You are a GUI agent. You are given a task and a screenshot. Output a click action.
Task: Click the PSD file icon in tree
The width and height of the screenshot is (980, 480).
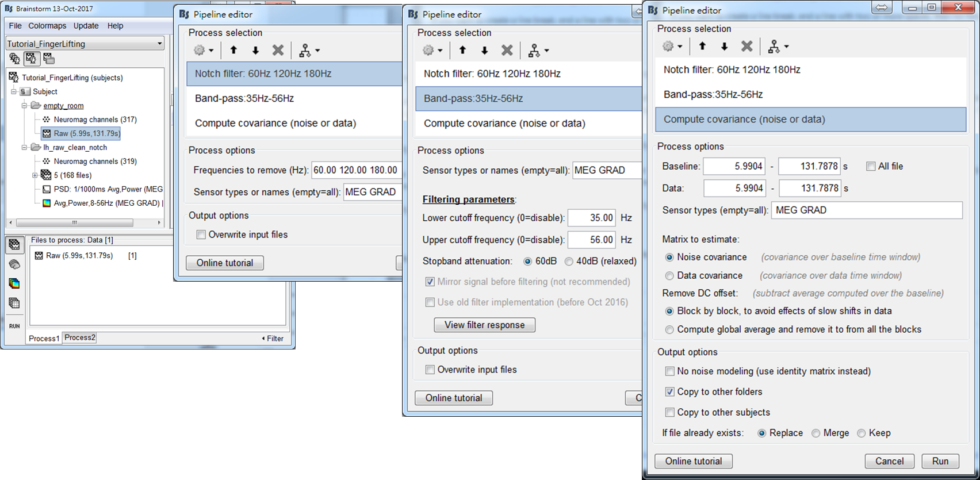click(x=47, y=189)
